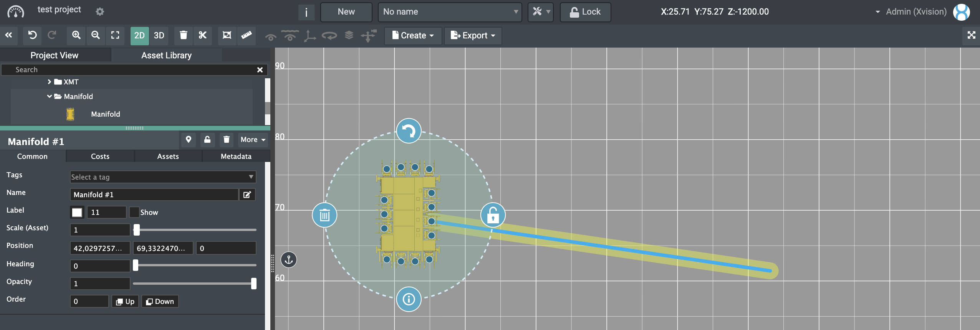Redo the last action
Image resolution: width=980 pixels, height=330 pixels.
[x=52, y=35]
